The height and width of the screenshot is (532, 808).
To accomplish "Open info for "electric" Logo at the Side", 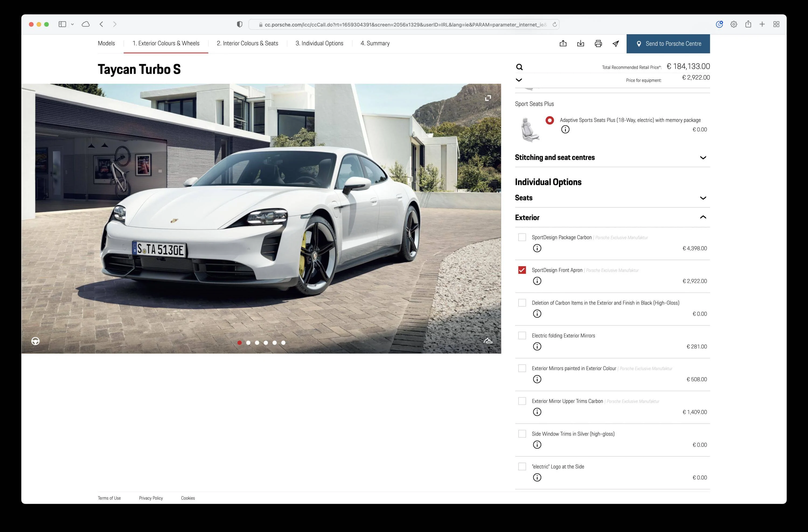I will (537, 477).
